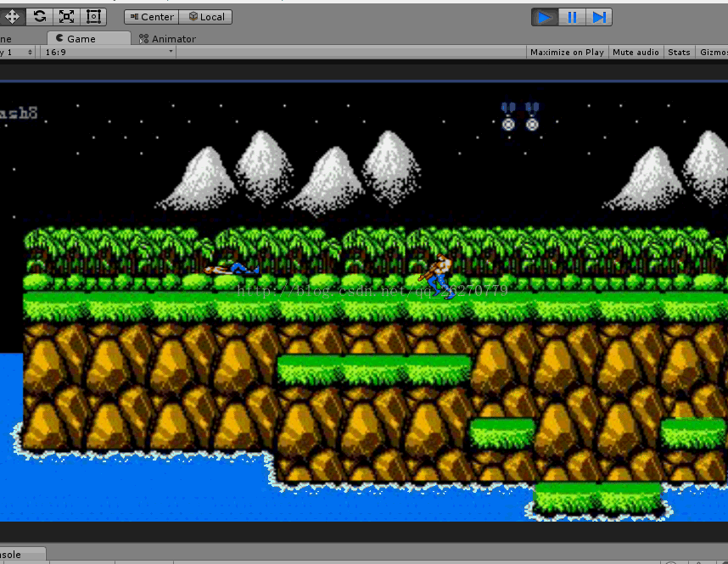
Task: Select the Rotate transform tool
Action: point(40,17)
